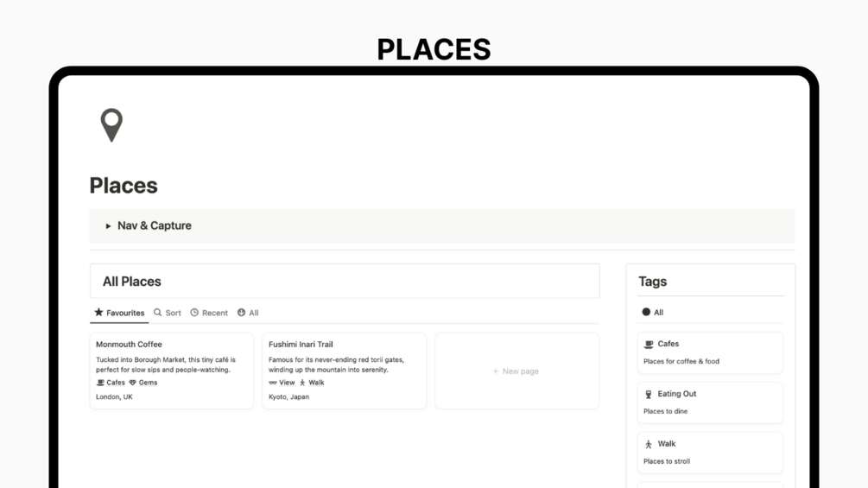Click the map pin page icon
This screenshot has width=868, height=488.
point(111,125)
